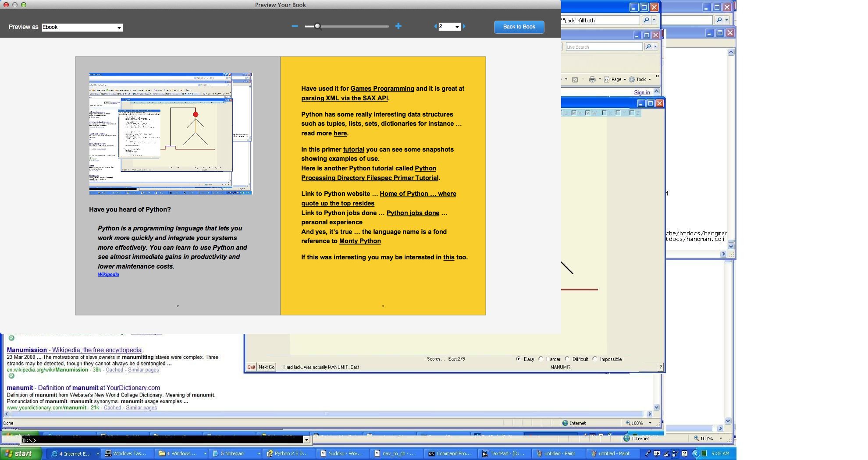Click the Next Go button

point(267,367)
